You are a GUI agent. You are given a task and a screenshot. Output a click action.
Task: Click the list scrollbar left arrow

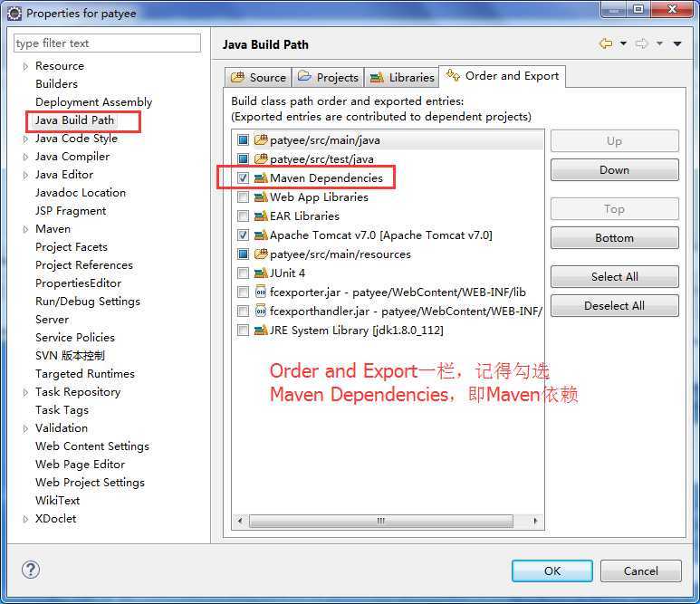point(240,521)
